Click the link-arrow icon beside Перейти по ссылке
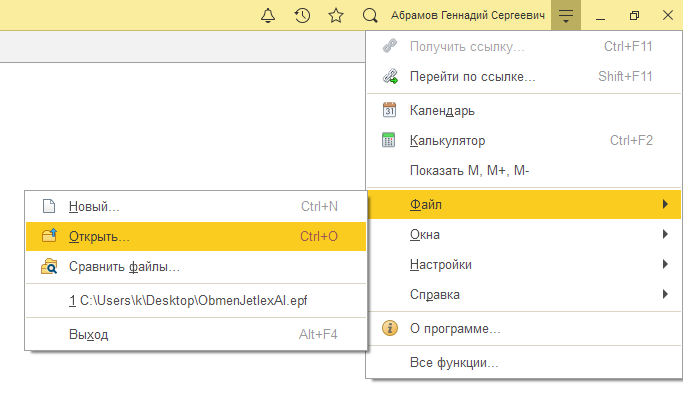The height and width of the screenshot is (410, 683). click(390, 76)
